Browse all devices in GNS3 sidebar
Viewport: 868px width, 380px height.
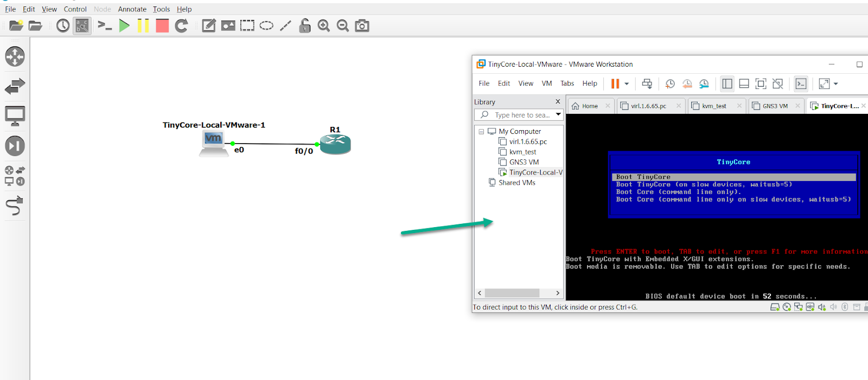[x=15, y=176]
